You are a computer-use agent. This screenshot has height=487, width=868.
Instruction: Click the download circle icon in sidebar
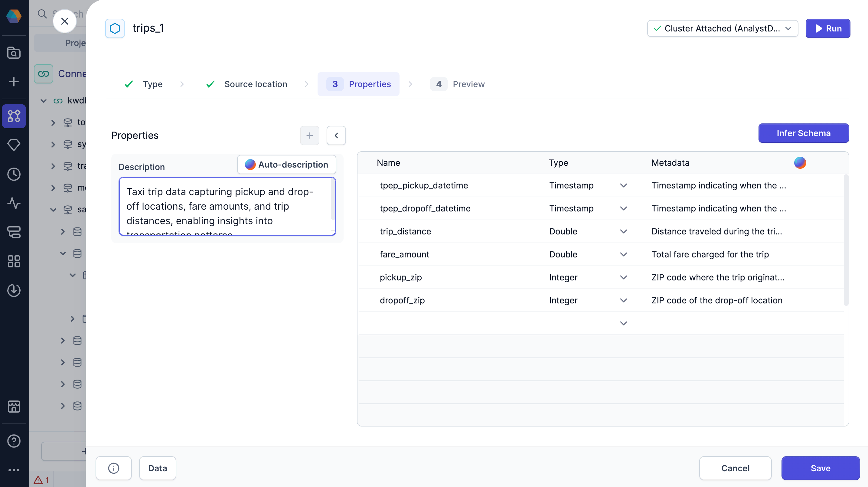[14, 290]
